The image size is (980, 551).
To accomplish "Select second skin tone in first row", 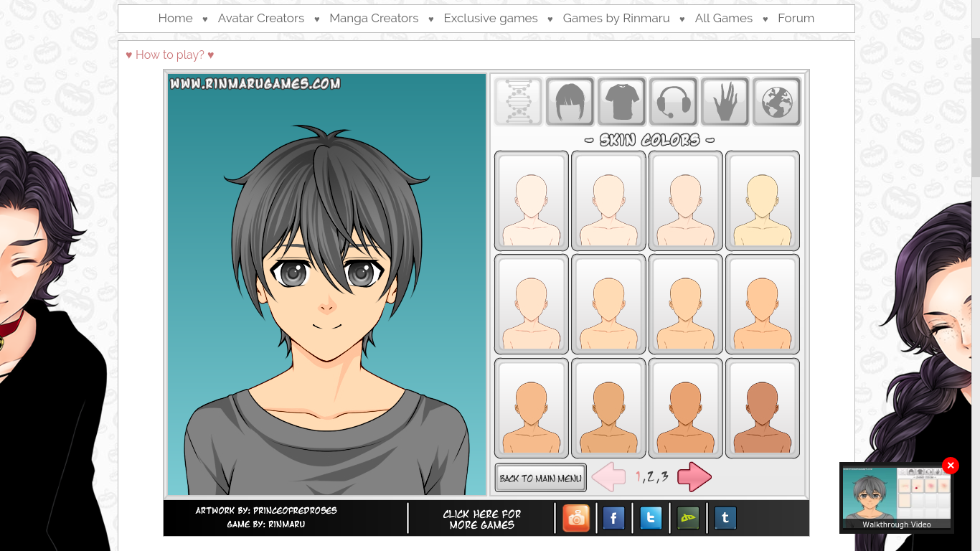I will (x=608, y=201).
